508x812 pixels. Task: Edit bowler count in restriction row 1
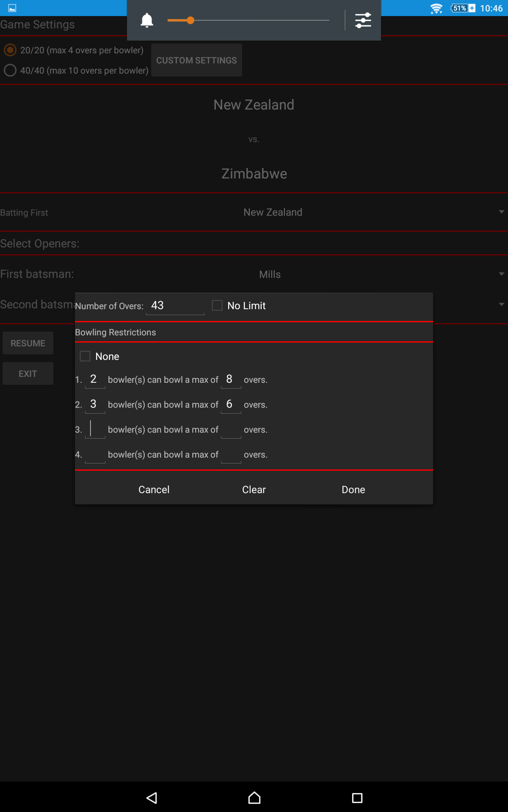point(95,379)
